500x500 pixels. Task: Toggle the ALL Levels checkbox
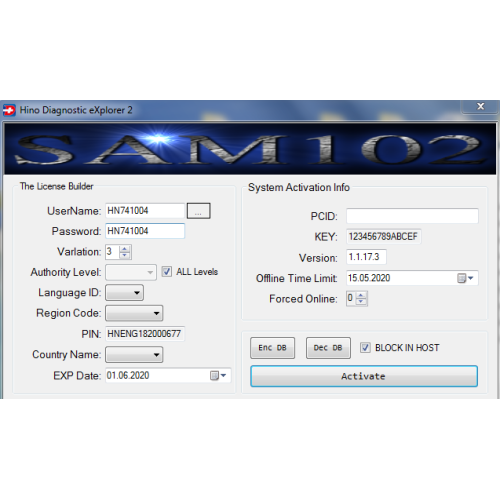(167, 272)
